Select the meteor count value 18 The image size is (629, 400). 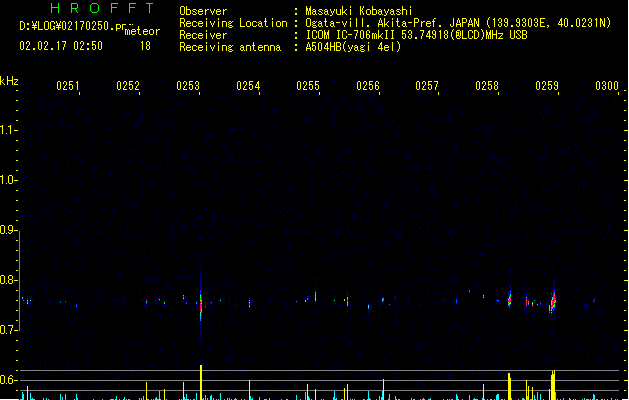click(x=145, y=46)
